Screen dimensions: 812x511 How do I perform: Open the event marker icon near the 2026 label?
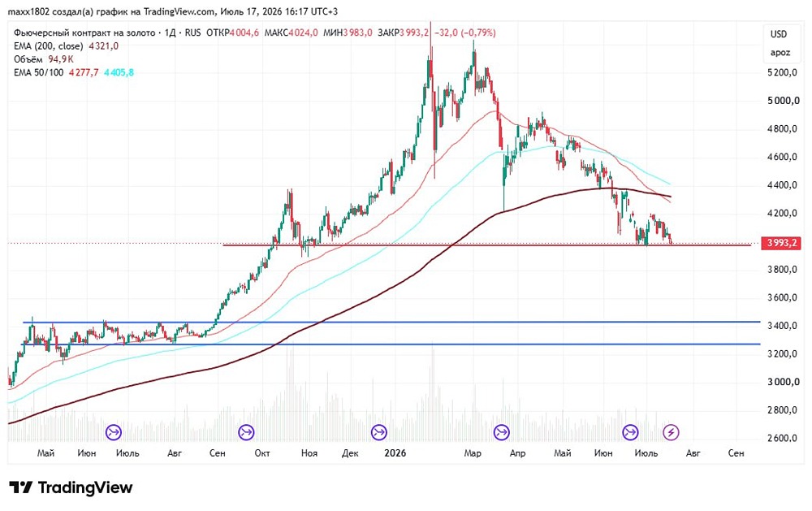point(379,431)
